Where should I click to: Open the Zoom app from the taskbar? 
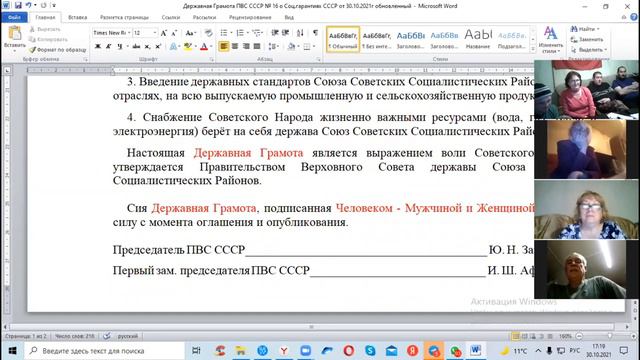click(305, 351)
